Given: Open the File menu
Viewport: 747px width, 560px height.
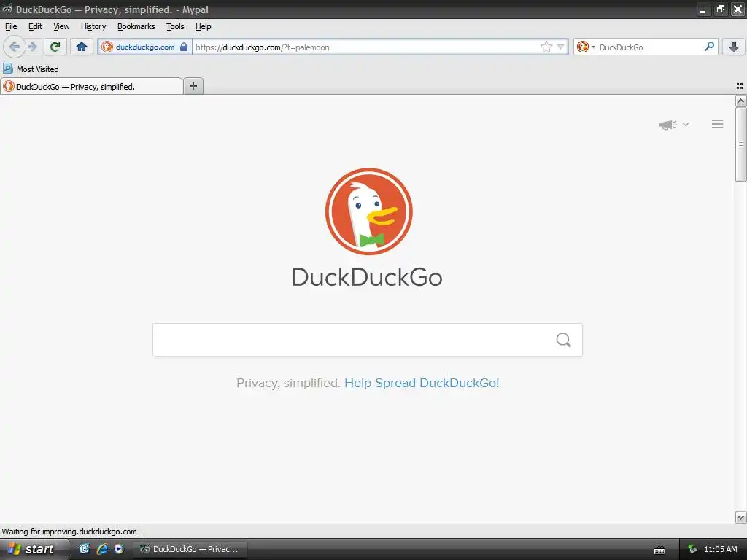Looking at the screenshot, I should [11, 26].
